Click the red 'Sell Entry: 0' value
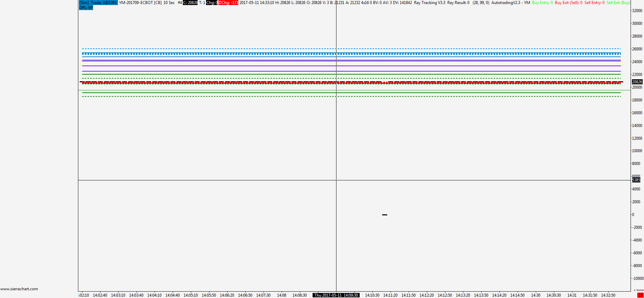Screen dimensions: 644x298 (595, 3)
